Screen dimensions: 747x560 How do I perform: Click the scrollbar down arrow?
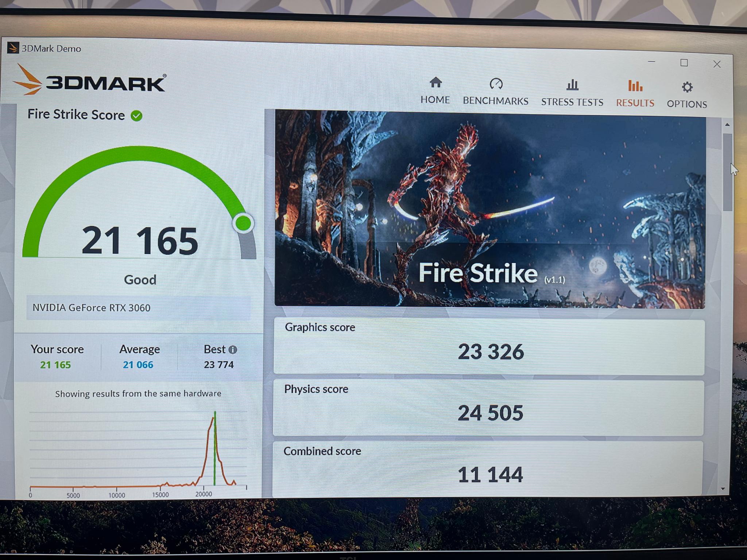(723, 489)
